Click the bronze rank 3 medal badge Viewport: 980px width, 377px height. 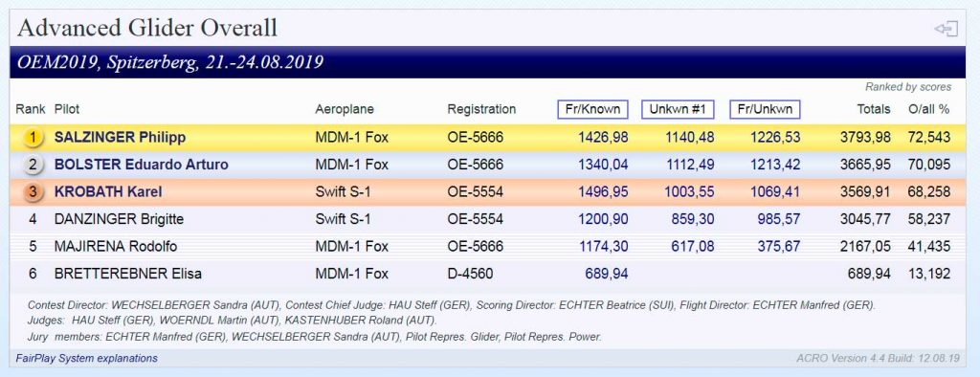click(x=33, y=192)
